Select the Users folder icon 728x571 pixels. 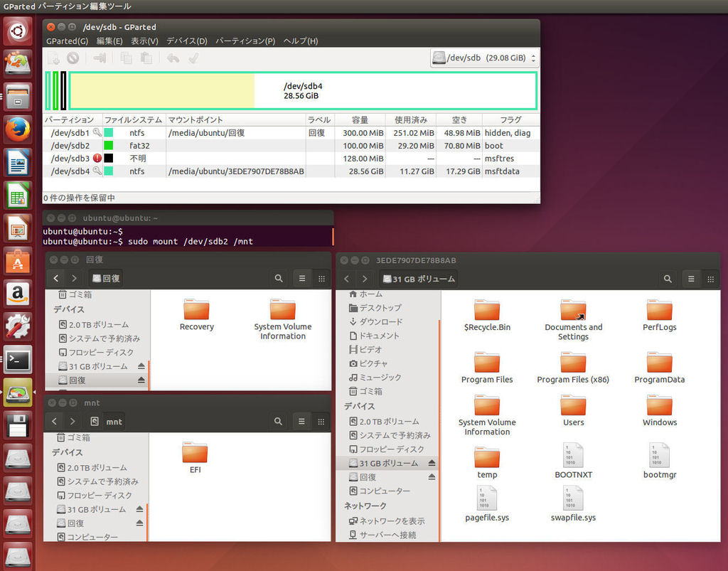pyautogui.click(x=574, y=405)
